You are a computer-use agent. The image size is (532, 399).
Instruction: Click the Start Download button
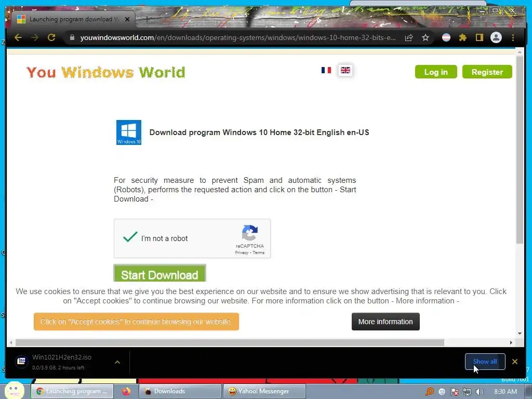pos(160,273)
